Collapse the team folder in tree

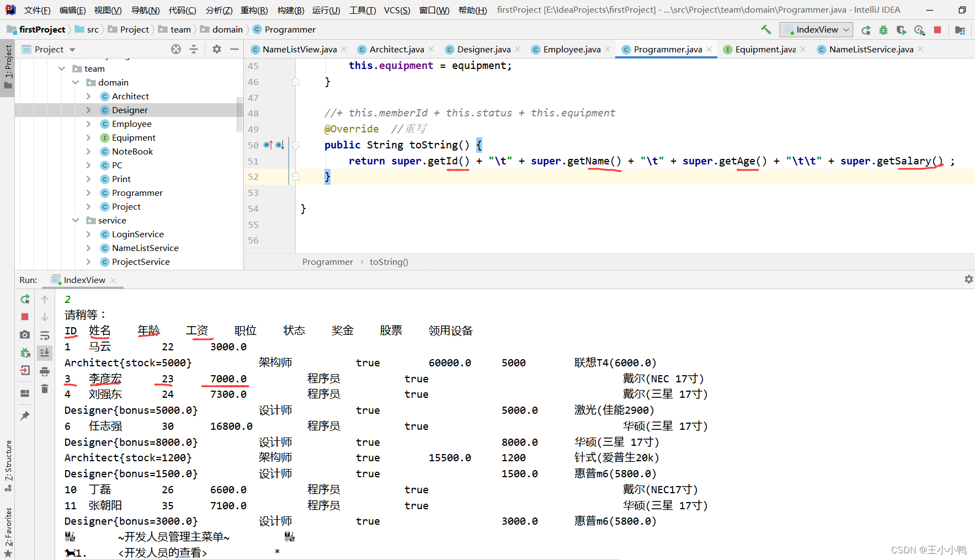(61, 69)
